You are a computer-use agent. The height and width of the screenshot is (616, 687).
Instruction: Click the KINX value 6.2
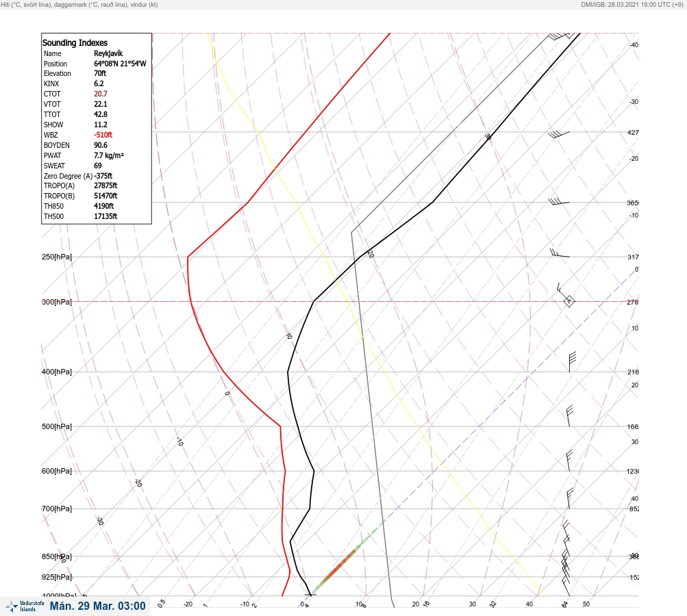pos(99,84)
